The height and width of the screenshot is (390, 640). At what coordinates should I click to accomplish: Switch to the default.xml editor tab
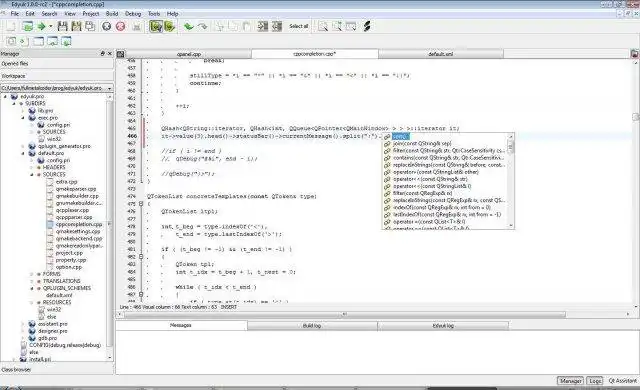(x=441, y=54)
